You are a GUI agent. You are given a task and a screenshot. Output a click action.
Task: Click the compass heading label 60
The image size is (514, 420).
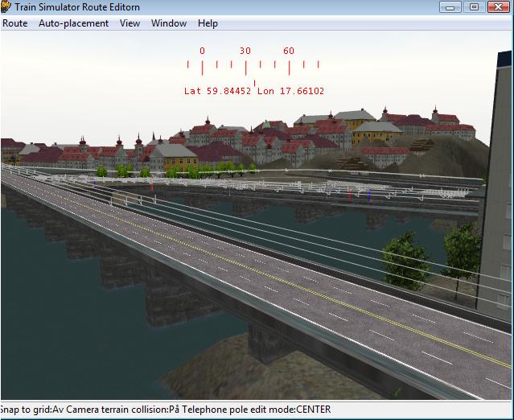point(289,51)
